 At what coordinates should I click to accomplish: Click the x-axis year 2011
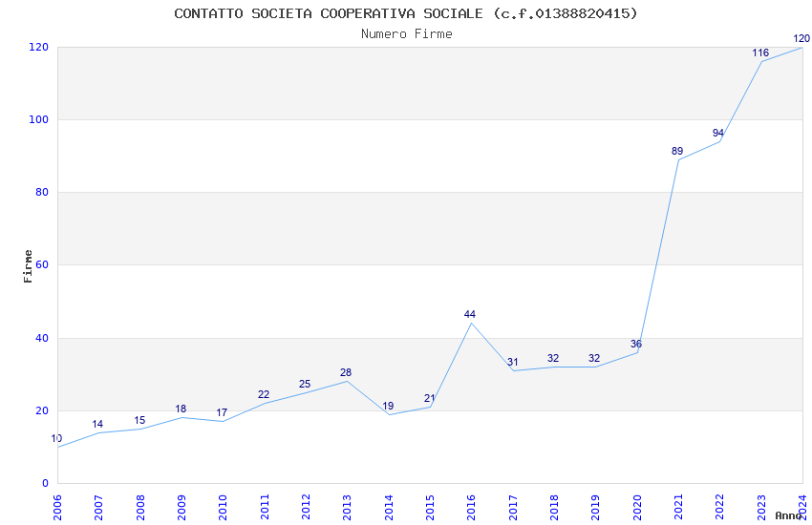[265, 507]
